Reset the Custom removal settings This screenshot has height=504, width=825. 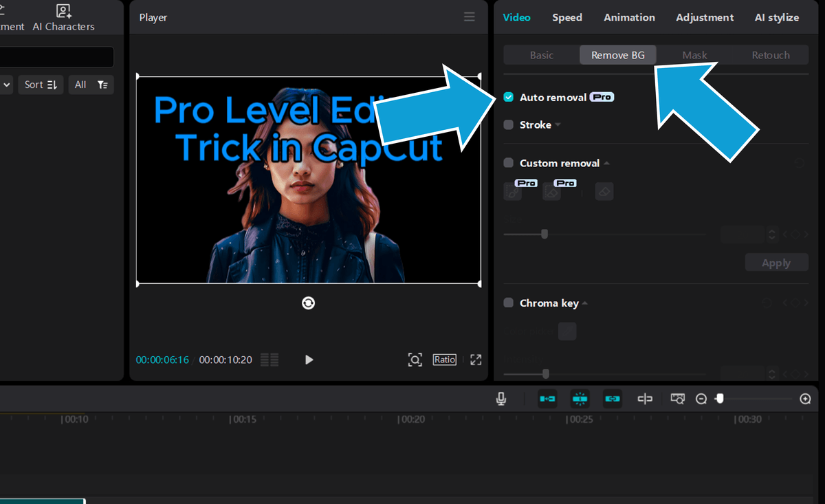[799, 164]
